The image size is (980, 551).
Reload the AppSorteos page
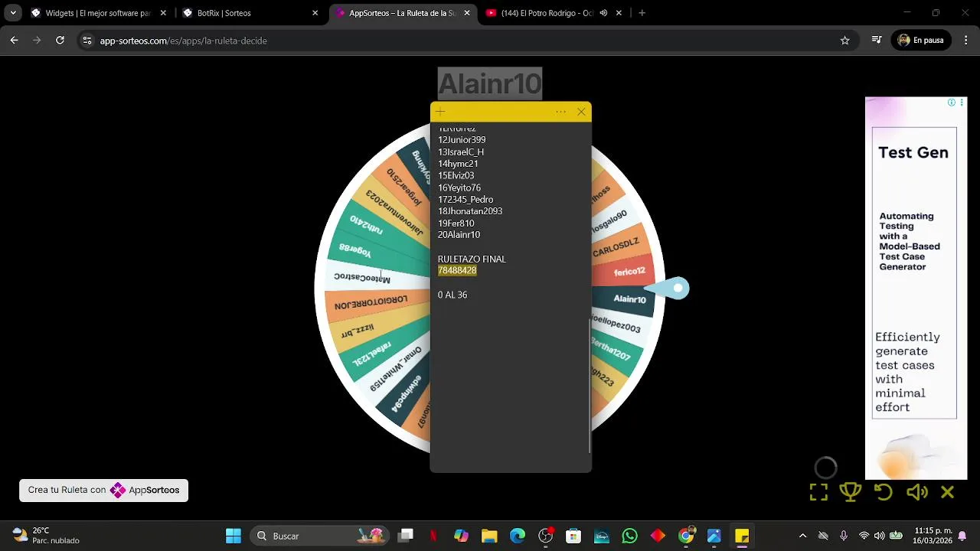click(x=60, y=41)
